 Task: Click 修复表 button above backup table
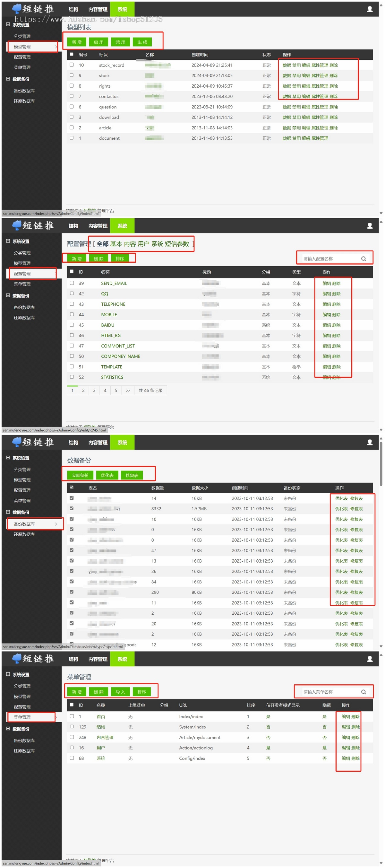click(x=132, y=476)
